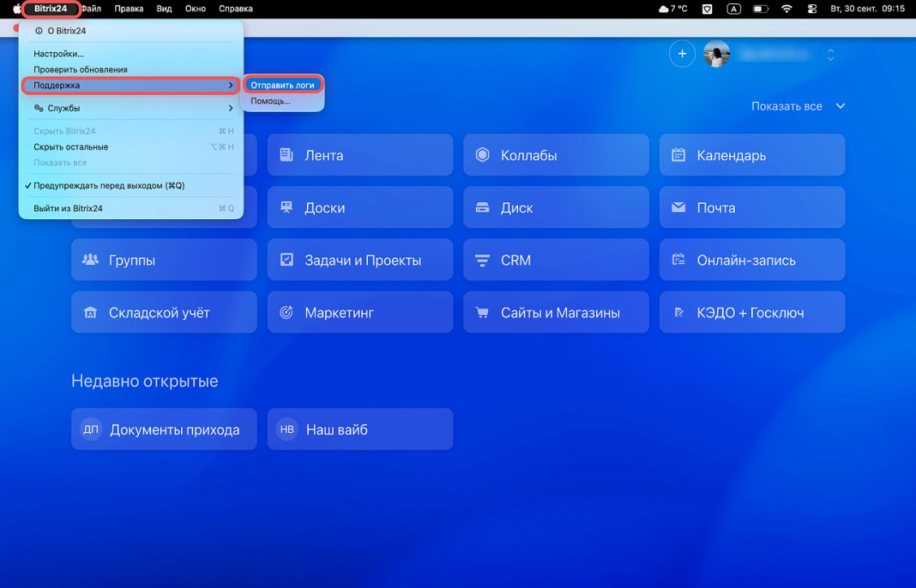Click the Лента feed icon
This screenshot has width=916, height=588.
point(286,155)
